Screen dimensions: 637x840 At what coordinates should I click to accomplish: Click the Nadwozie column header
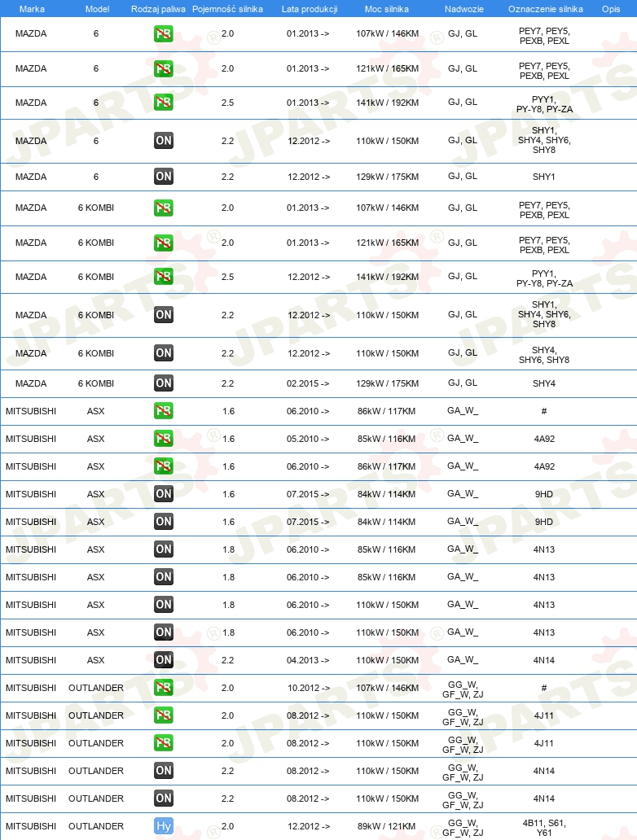pyautogui.click(x=463, y=9)
